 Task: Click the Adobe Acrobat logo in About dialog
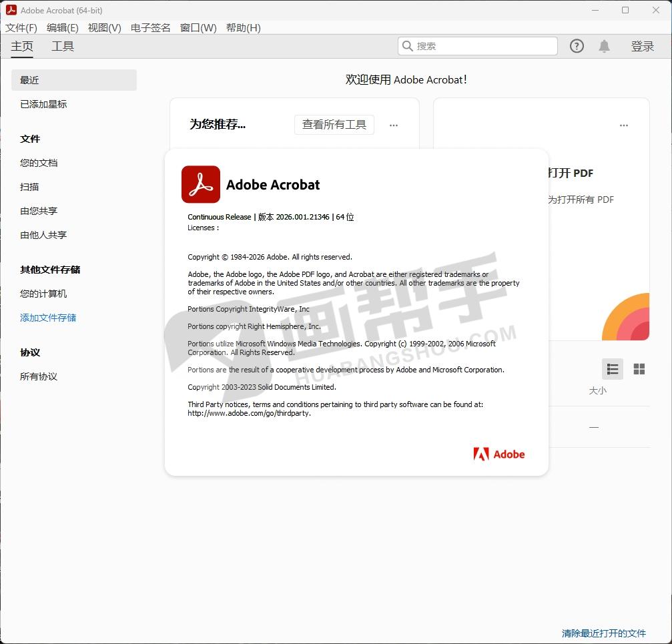click(201, 184)
